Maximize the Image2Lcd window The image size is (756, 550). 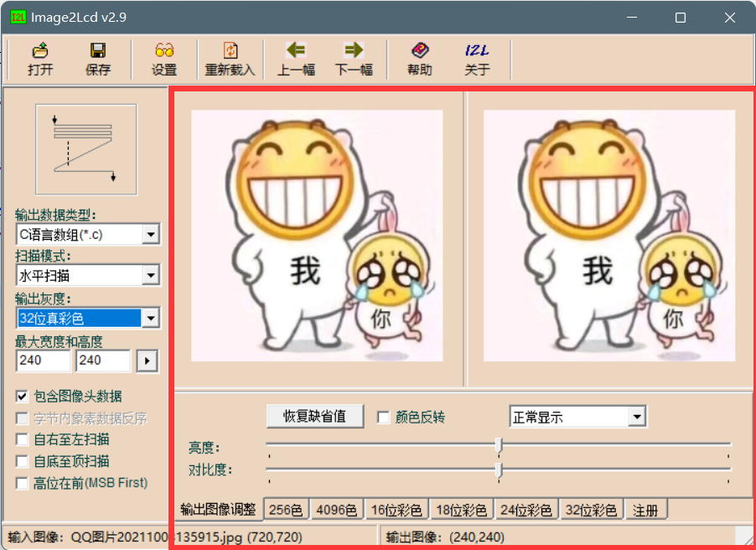(681, 18)
